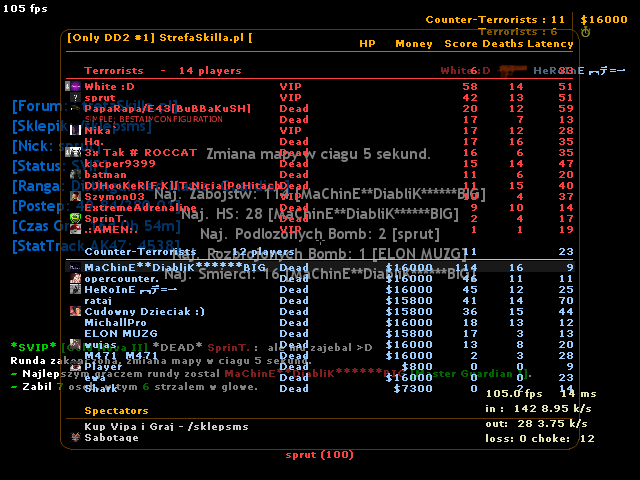The height and width of the screenshot is (480, 640).
Task: Click net graph 'loss: 0 choke: 12' line
Action: 540,439
